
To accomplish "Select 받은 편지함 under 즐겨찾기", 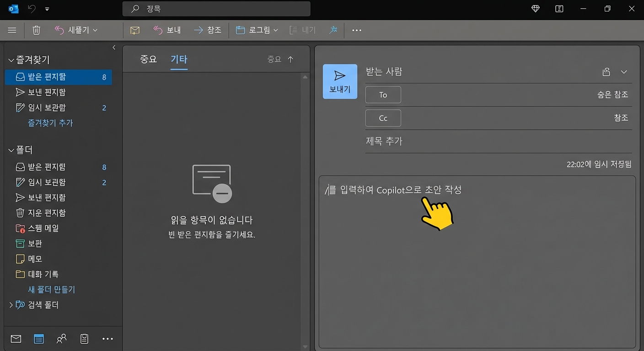I will [x=58, y=77].
